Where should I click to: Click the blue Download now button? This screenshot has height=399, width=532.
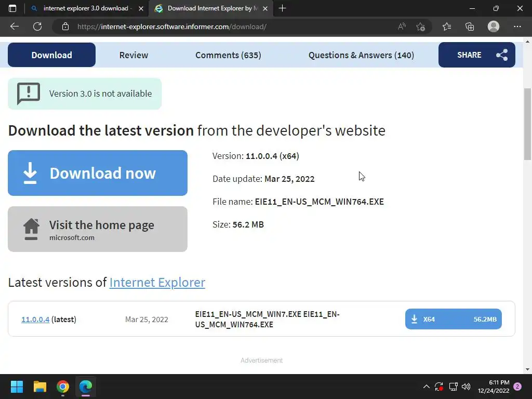[x=98, y=173]
